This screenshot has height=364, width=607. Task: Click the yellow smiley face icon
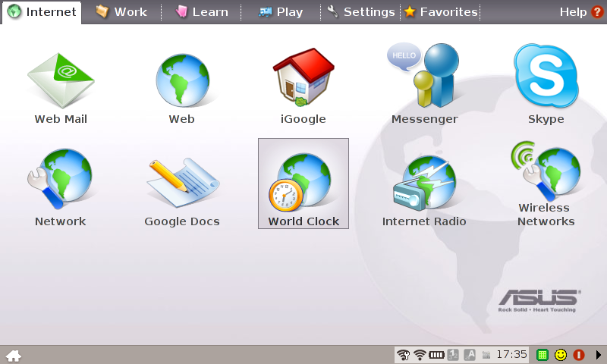561,355
